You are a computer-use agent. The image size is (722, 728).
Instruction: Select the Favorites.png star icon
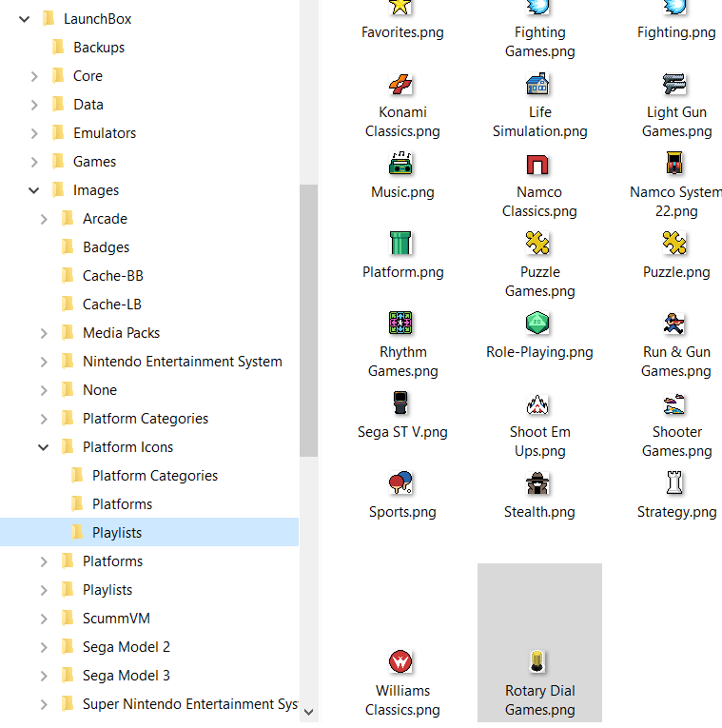[400, 7]
